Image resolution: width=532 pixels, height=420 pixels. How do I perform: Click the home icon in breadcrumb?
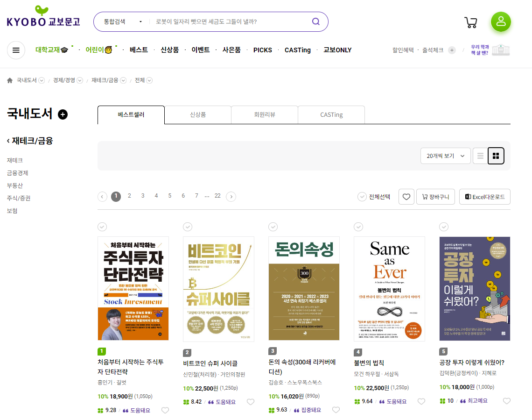pyautogui.click(x=10, y=80)
